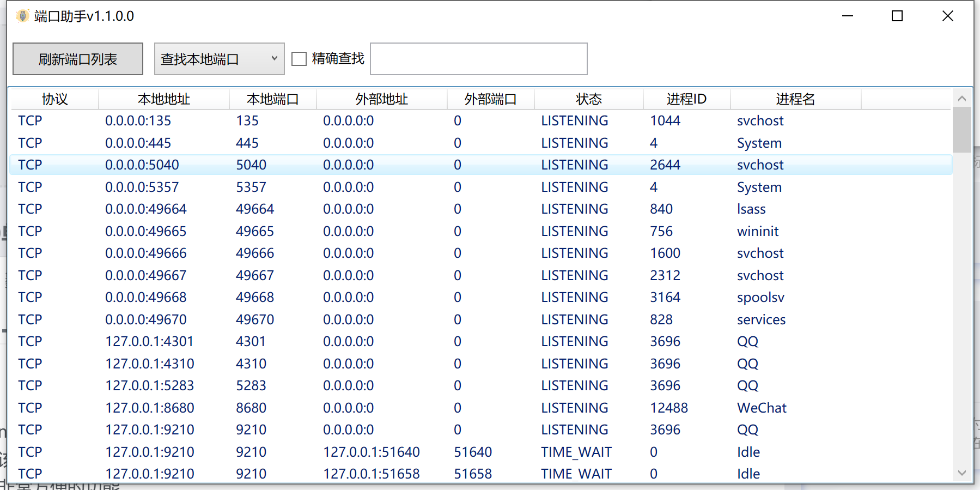Click process name spoolsv
This screenshot has height=490, width=980.
(760, 297)
